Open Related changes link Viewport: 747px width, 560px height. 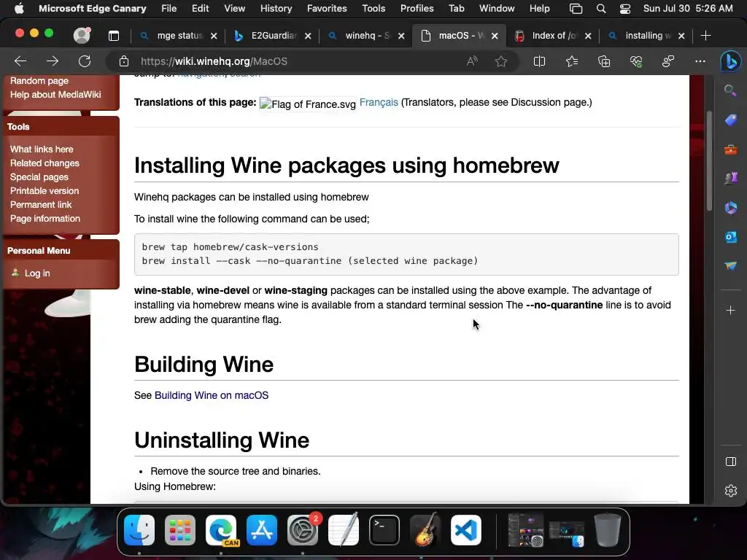point(44,163)
